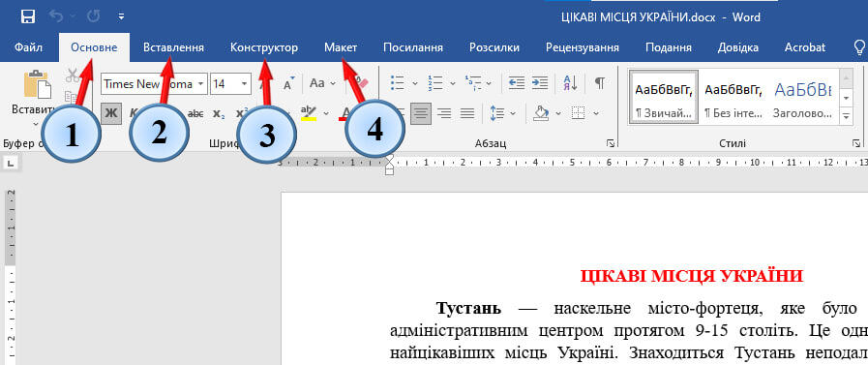Open the Файл menu
Viewport: 868px width, 365px height.
(29, 47)
